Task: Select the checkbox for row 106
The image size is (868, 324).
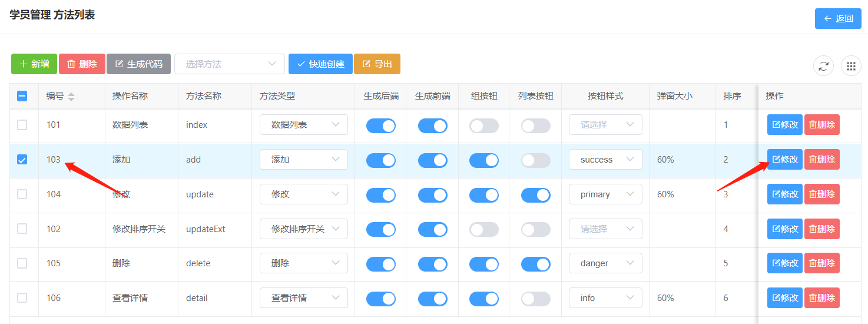Action: 22,298
